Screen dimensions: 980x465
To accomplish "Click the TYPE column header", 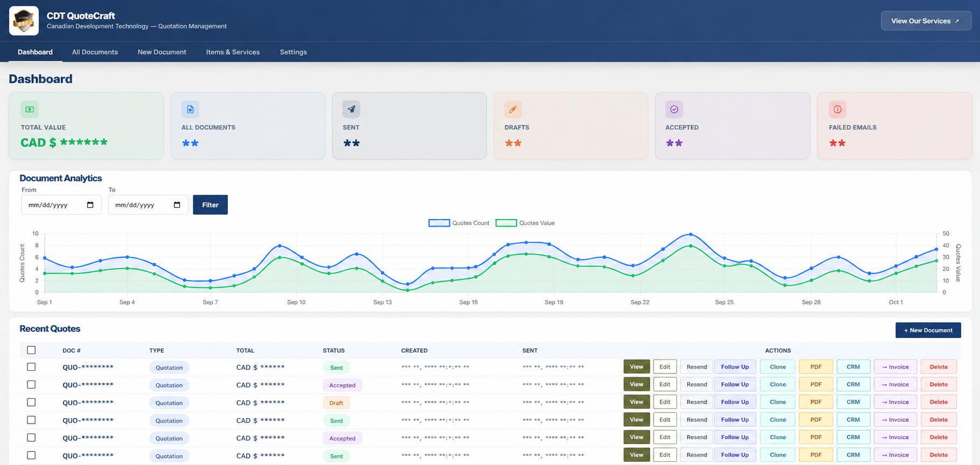I will point(157,350).
